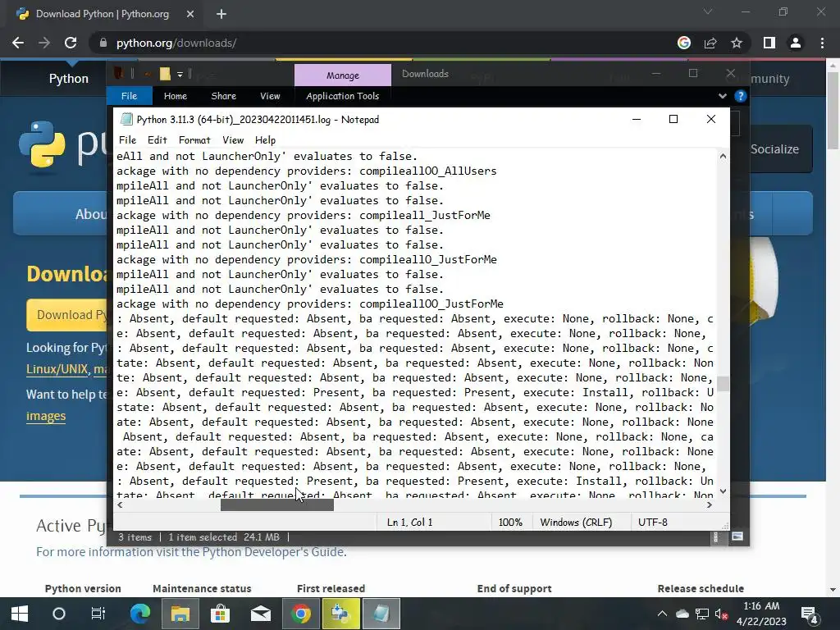Image resolution: width=840 pixels, height=630 pixels.
Task: Click the Python tab in the site's top navigation
Action: (69, 79)
